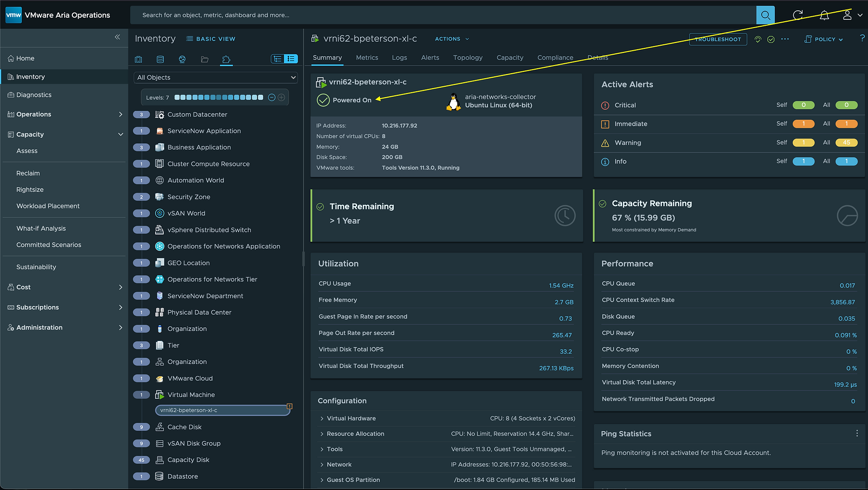Switch inventory to flat list view toggle
This screenshot has width=868, height=490.
pyautogui.click(x=291, y=59)
